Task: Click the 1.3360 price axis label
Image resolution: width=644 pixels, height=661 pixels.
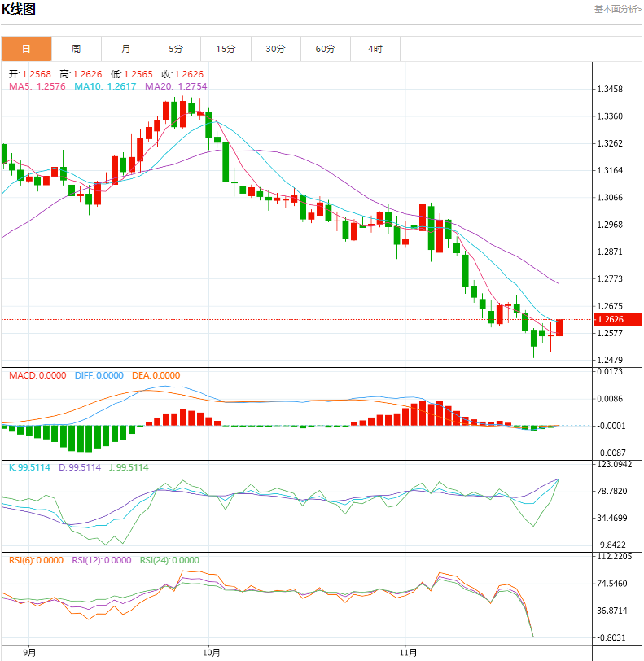Action: coord(610,116)
